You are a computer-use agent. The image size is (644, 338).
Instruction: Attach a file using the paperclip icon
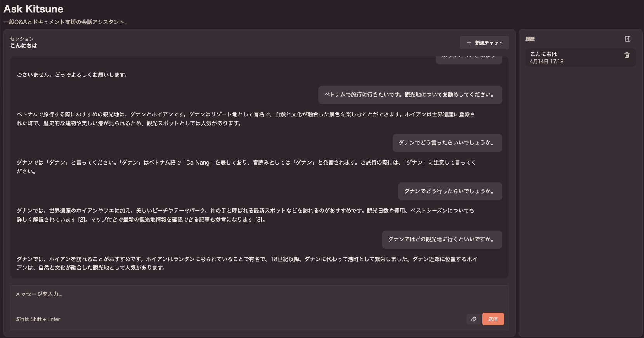473,319
